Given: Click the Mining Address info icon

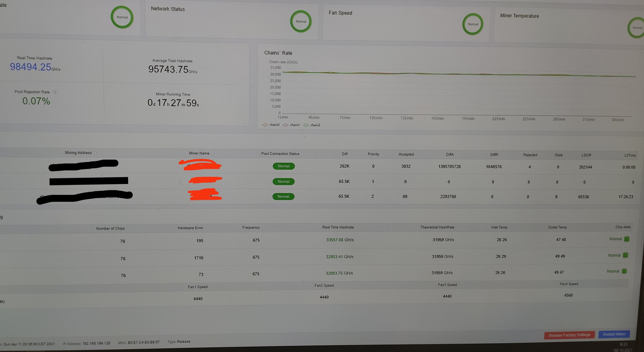Looking at the screenshot, I should [x=97, y=153].
